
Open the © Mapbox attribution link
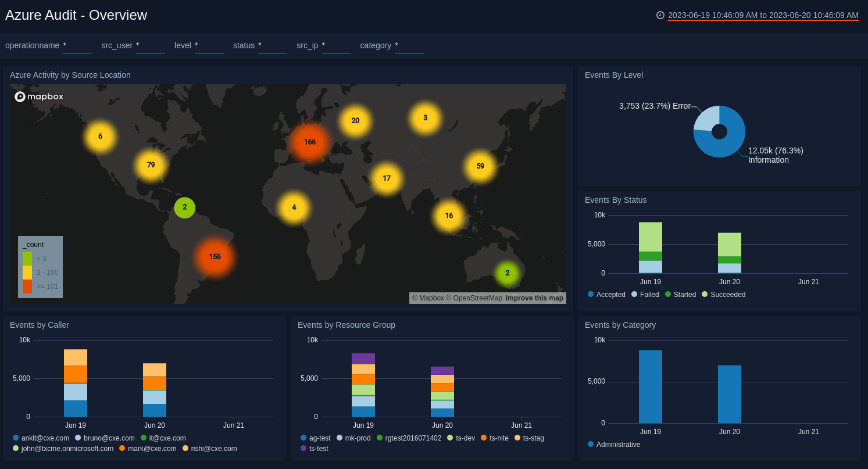[x=428, y=298]
